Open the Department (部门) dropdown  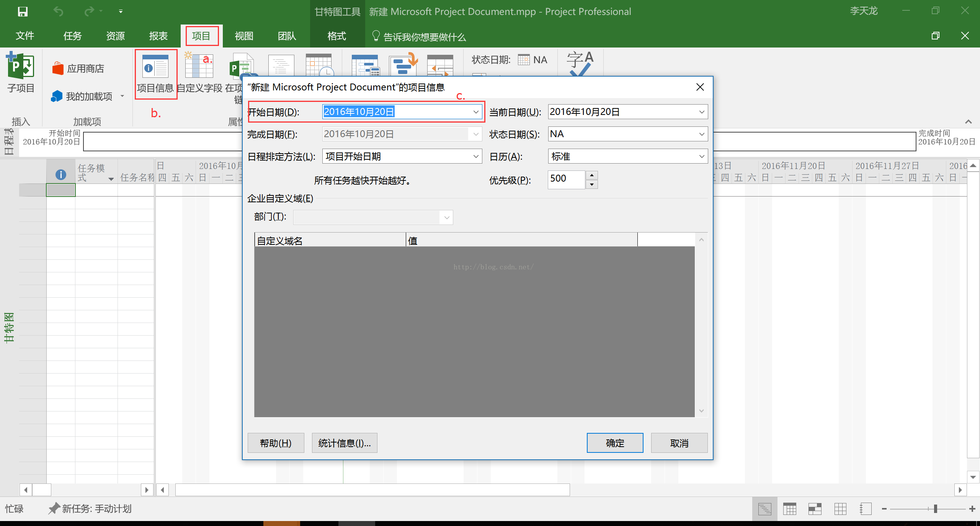pyautogui.click(x=447, y=218)
